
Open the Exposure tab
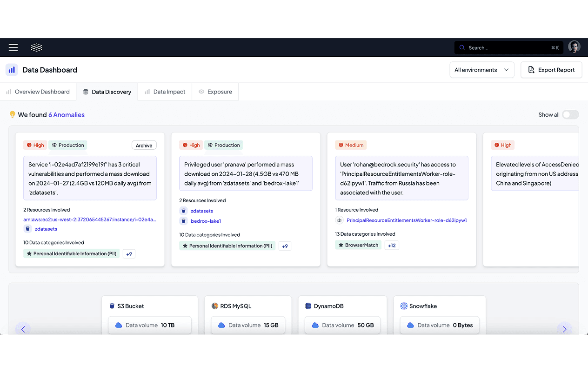[x=215, y=92]
